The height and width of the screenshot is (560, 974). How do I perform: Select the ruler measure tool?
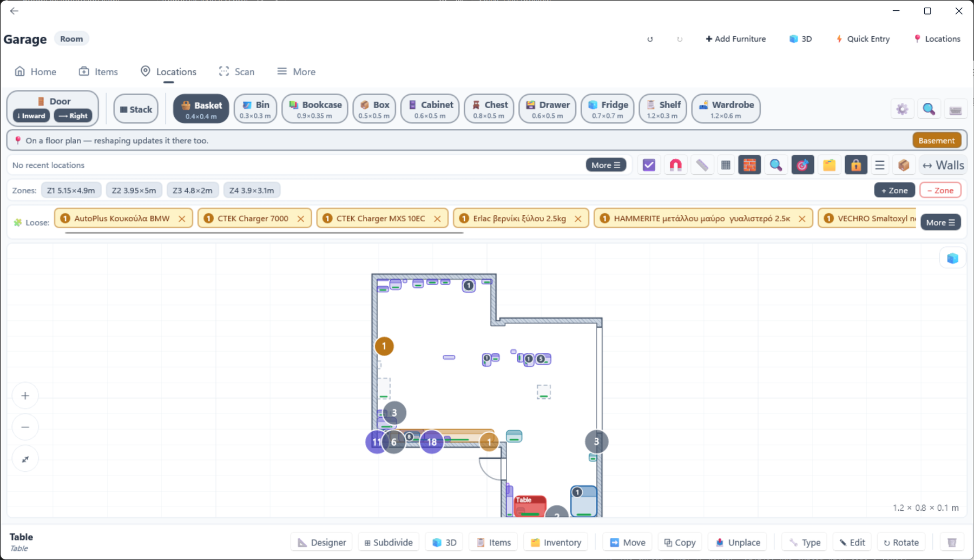702,165
